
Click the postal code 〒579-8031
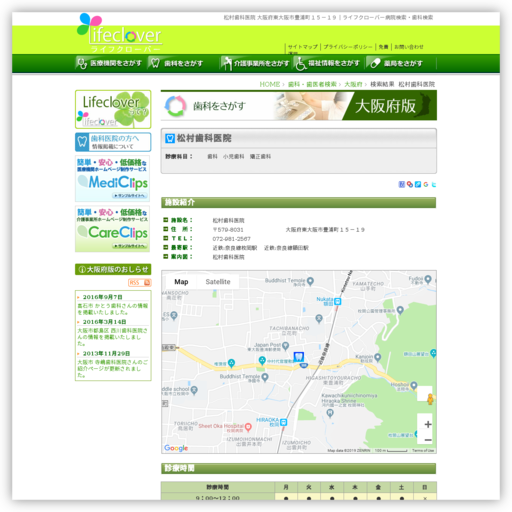click(228, 230)
